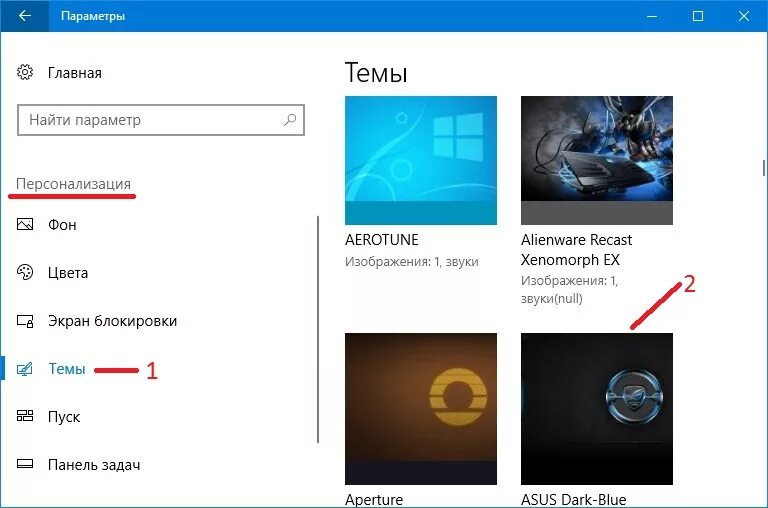Open Панель задач settings

coord(94,465)
